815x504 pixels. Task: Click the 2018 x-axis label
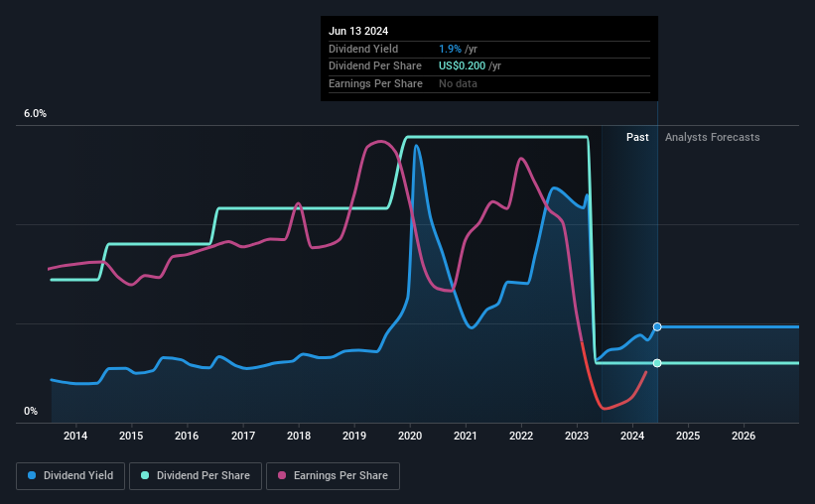299,436
